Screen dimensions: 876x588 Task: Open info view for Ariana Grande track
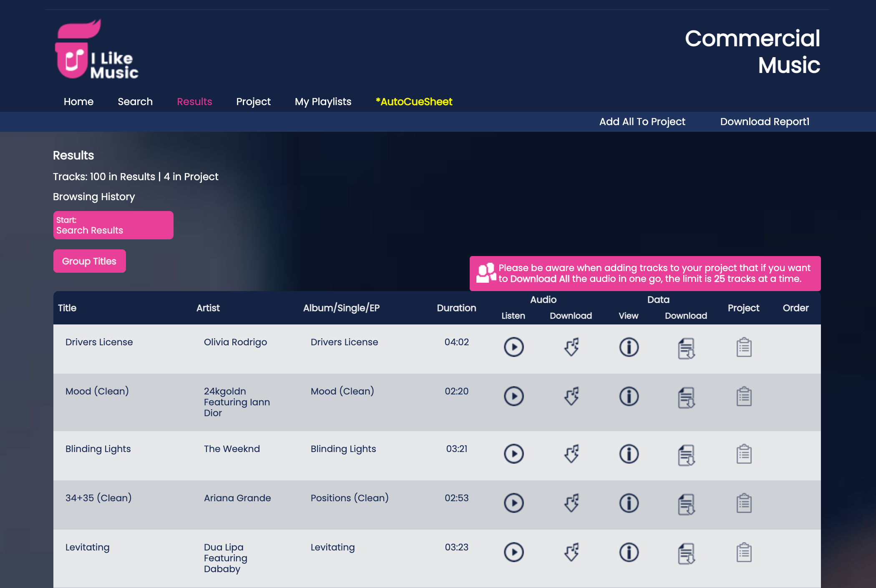[x=629, y=503]
